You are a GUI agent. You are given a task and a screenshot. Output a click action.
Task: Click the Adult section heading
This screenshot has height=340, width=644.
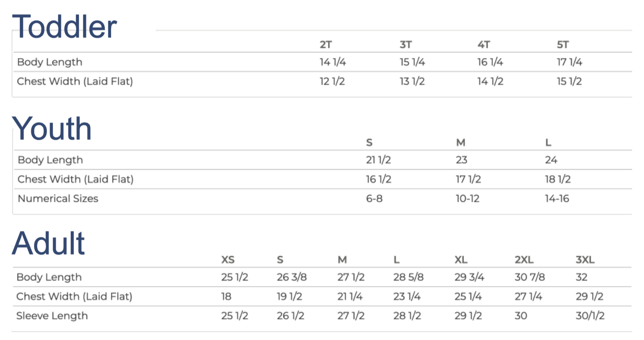pos(49,244)
